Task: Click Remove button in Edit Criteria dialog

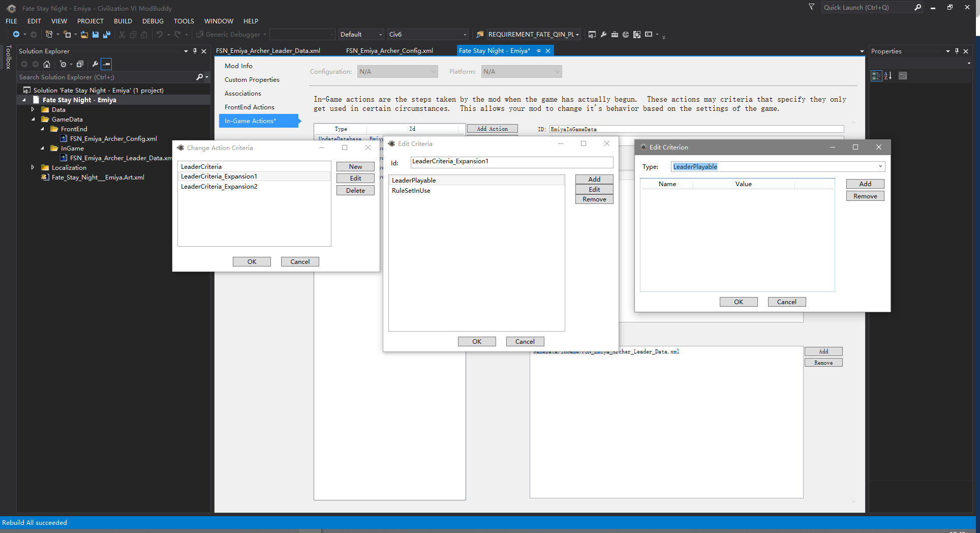Action: [x=594, y=199]
